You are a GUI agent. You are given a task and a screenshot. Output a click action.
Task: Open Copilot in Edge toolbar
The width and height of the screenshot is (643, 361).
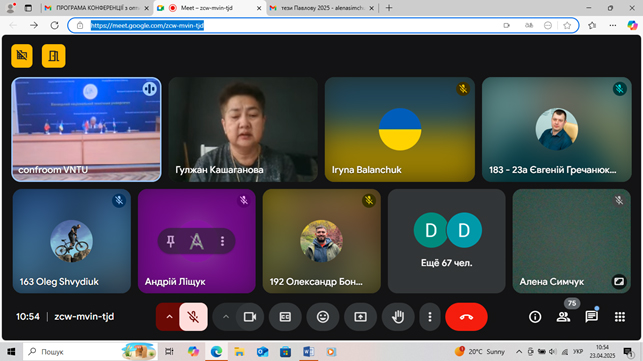click(632, 25)
